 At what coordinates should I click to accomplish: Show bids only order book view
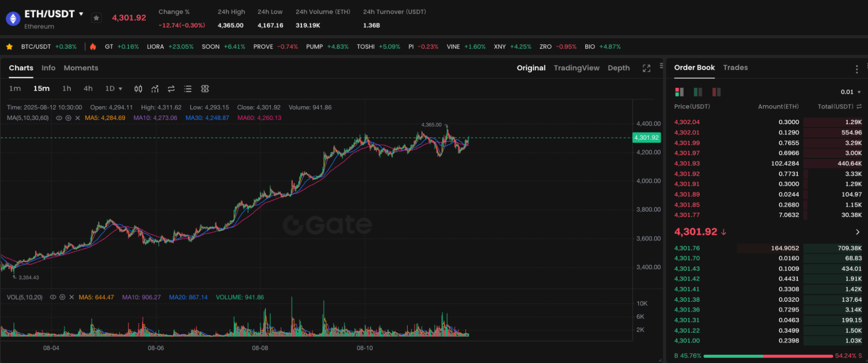(698, 92)
